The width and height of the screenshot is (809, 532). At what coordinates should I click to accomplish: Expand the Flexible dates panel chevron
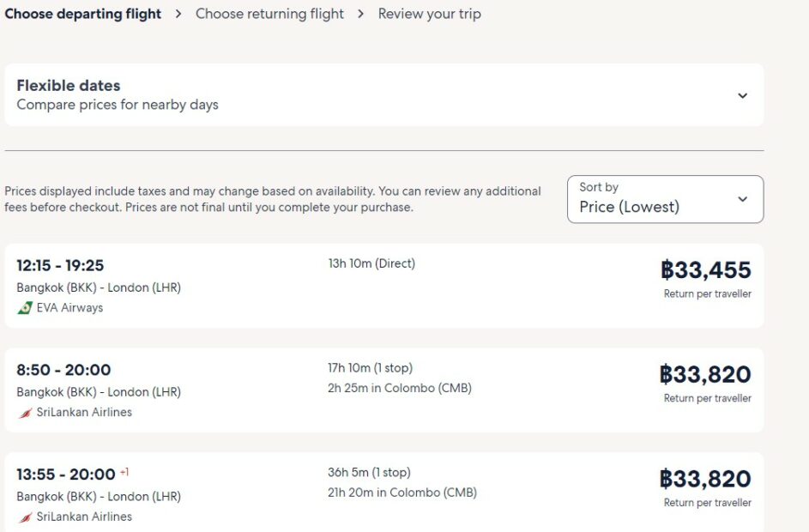[743, 95]
